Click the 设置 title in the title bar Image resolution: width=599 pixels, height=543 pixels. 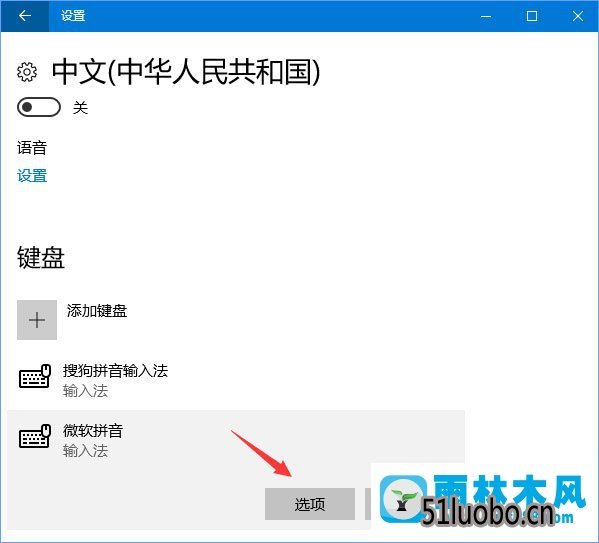point(73,16)
